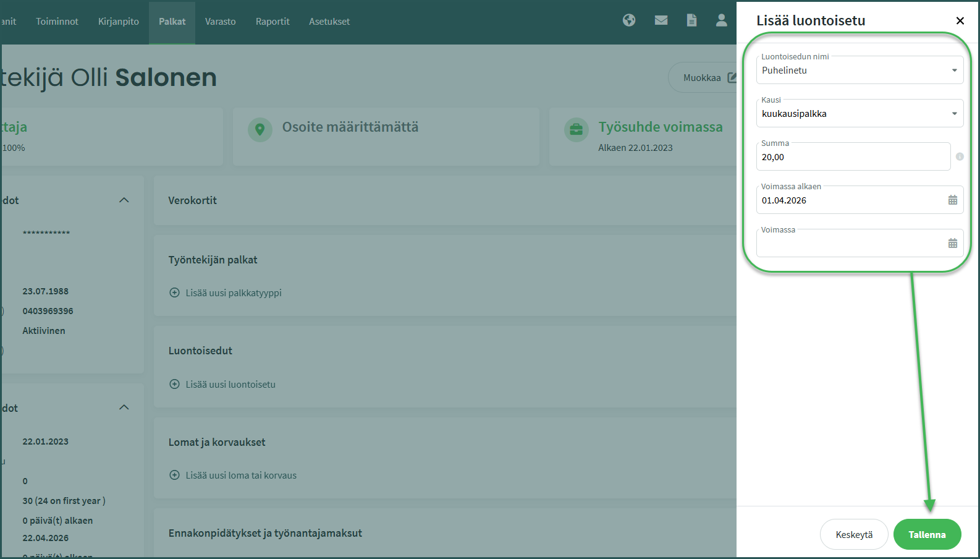Open the user profile icon
This screenshot has width=980, height=559.
721,20
